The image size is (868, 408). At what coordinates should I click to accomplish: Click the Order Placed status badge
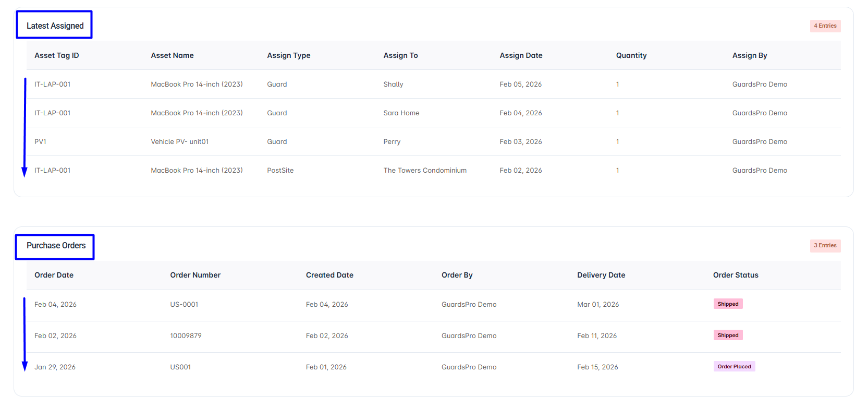[x=734, y=366]
